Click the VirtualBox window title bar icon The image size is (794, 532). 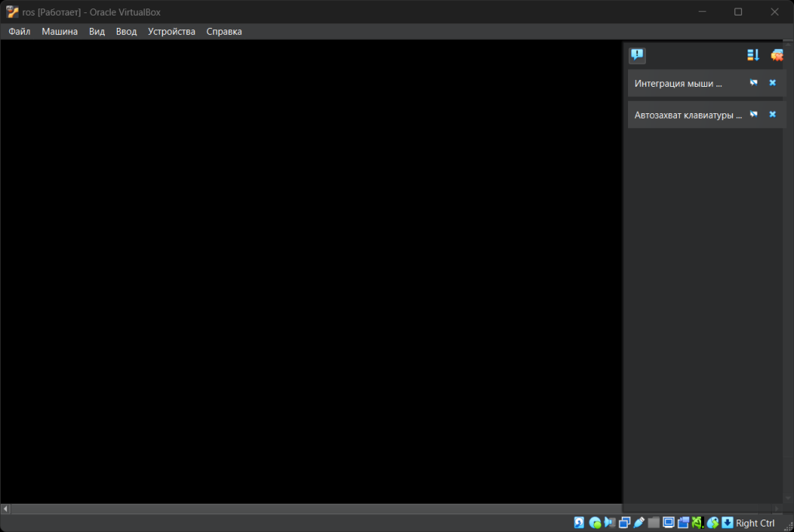coord(12,12)
